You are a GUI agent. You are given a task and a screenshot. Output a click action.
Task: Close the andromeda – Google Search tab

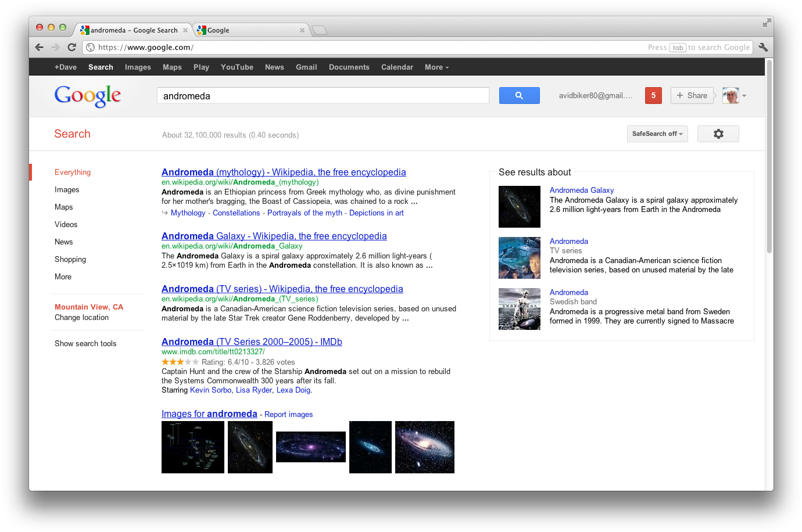pos(185,30)
